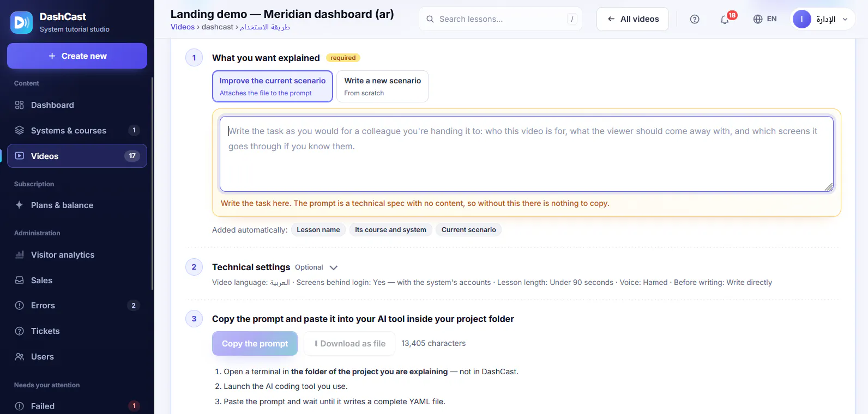Image resolution: width=868 pixels, height=414 pixels.
Task: Go back to All videos
Action: point(632,19)
